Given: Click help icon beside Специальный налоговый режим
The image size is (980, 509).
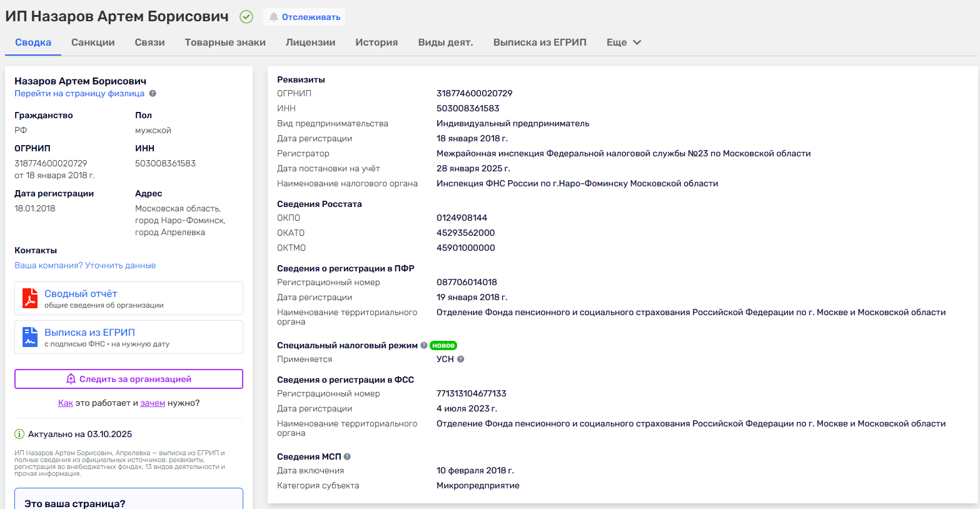Looking at the screenshot, I should pyautogui.click(x=424, y=345).
